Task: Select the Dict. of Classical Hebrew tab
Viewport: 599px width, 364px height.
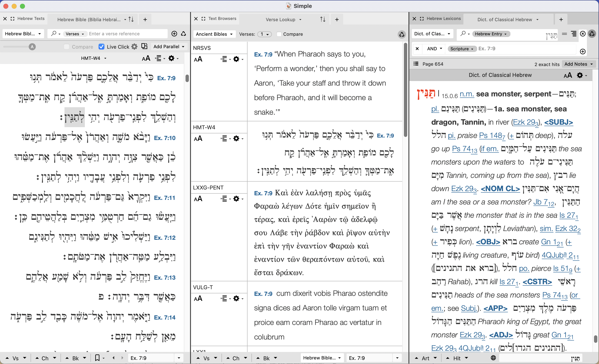Action: click(505, 20)
